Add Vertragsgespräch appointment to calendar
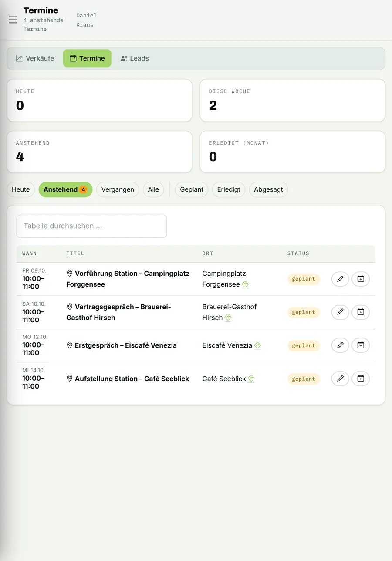The image size is (392, 561). 361,312
